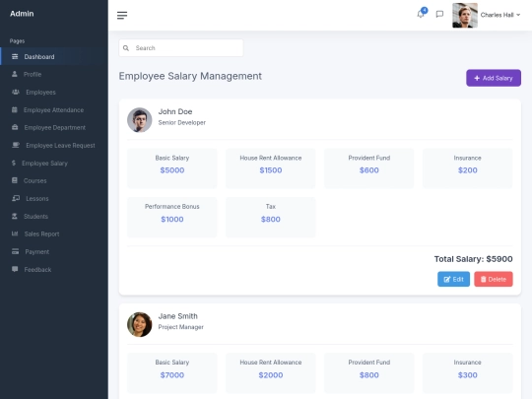532x399 pixels.
Task: Click the Senior Developer title text
Action: click(x=182, y=122)
